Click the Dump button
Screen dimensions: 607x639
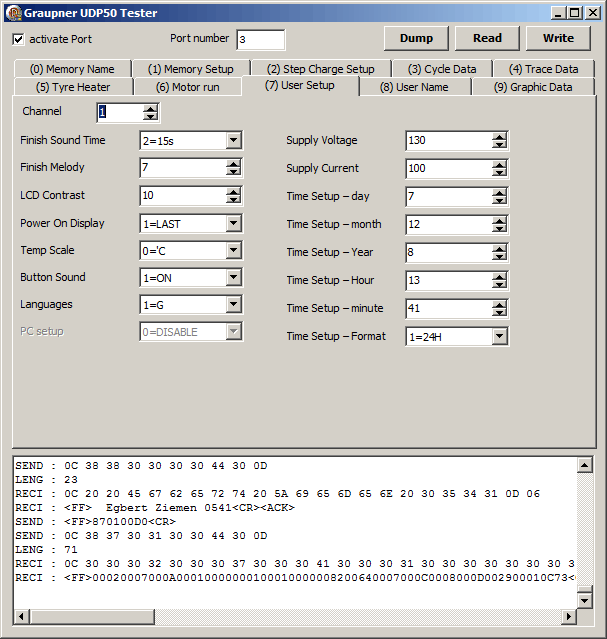(x=416, y=38)
